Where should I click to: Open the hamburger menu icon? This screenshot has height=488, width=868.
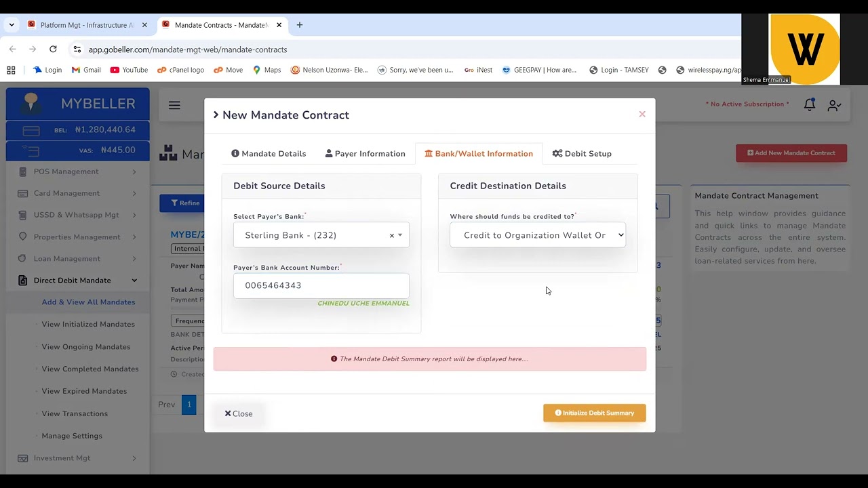click(x=174, y=105)
